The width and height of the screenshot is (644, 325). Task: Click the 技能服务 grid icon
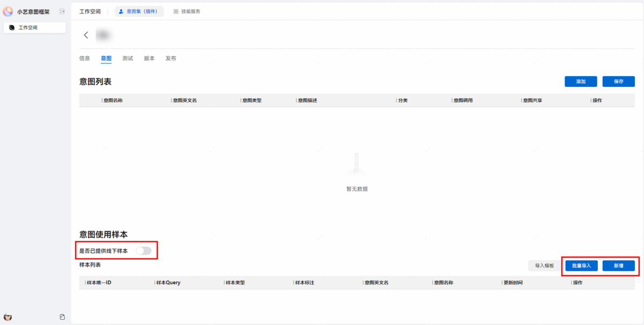(176, 11)
